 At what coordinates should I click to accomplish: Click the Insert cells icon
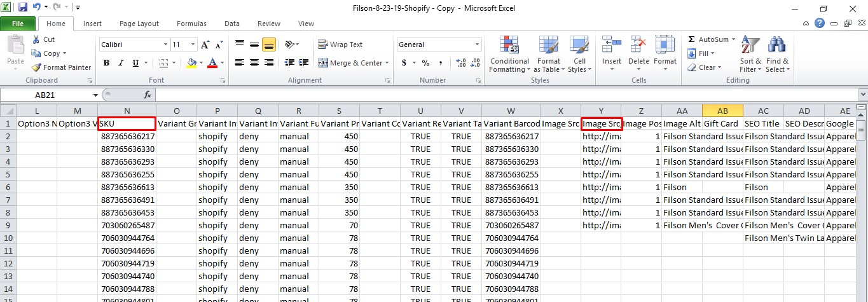pos(612,45)
